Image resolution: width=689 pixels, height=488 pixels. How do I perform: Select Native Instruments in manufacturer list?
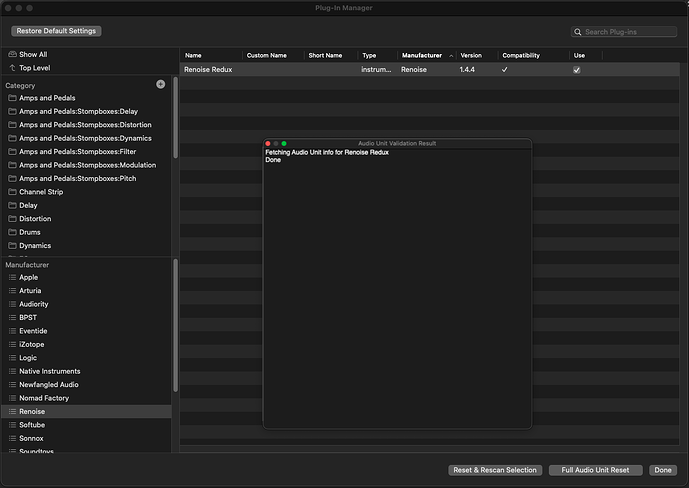point(50,371)
